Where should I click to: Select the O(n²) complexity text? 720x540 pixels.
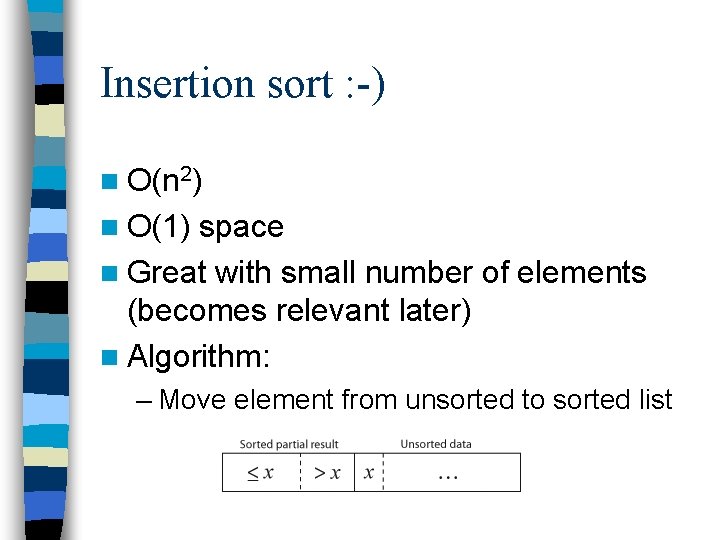166,180
